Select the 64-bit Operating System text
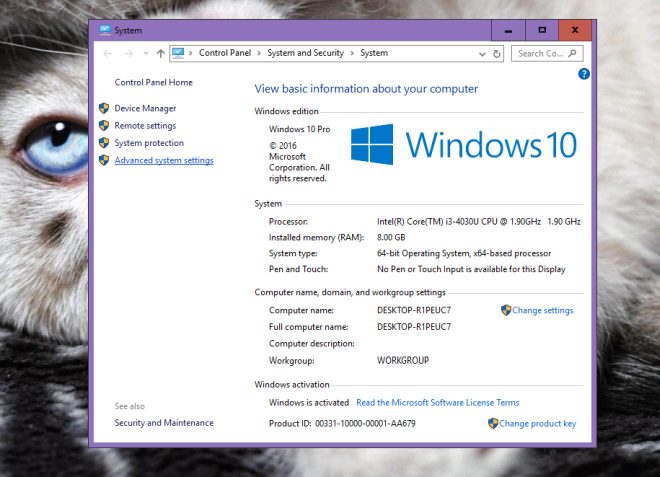This screenshot has width=660, height=477. click(464, 253)
